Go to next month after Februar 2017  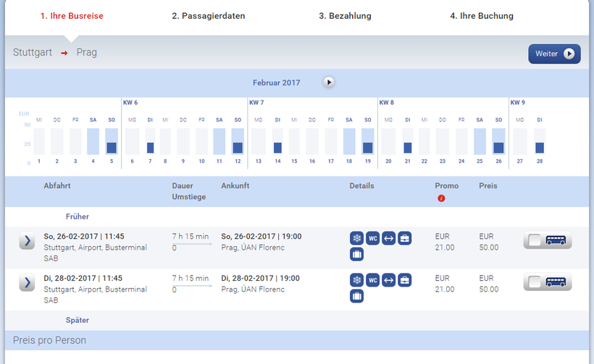329,82
